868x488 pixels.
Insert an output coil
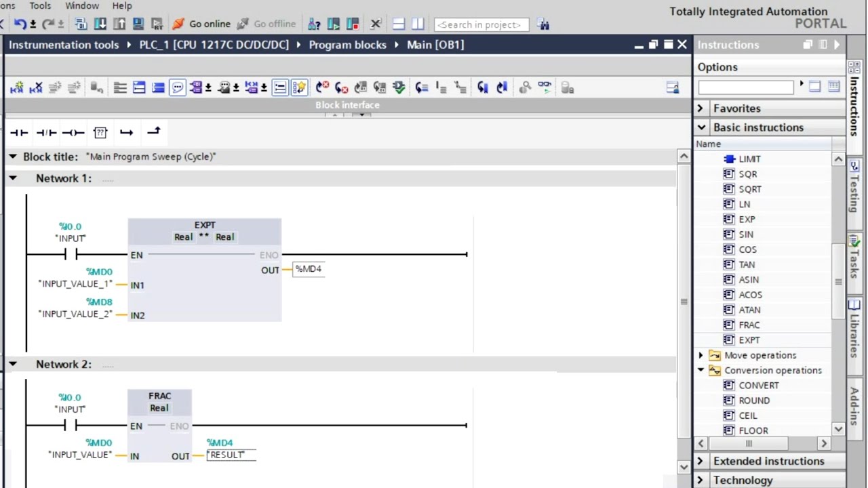73,133
